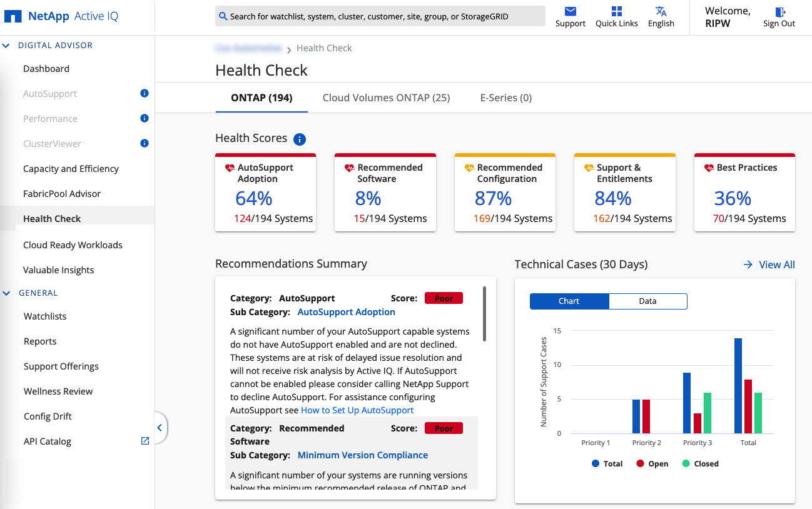The width and height of the screenshot is (812, 509).
Task: Open API Catalog external link icon
Action: [145, 441]
